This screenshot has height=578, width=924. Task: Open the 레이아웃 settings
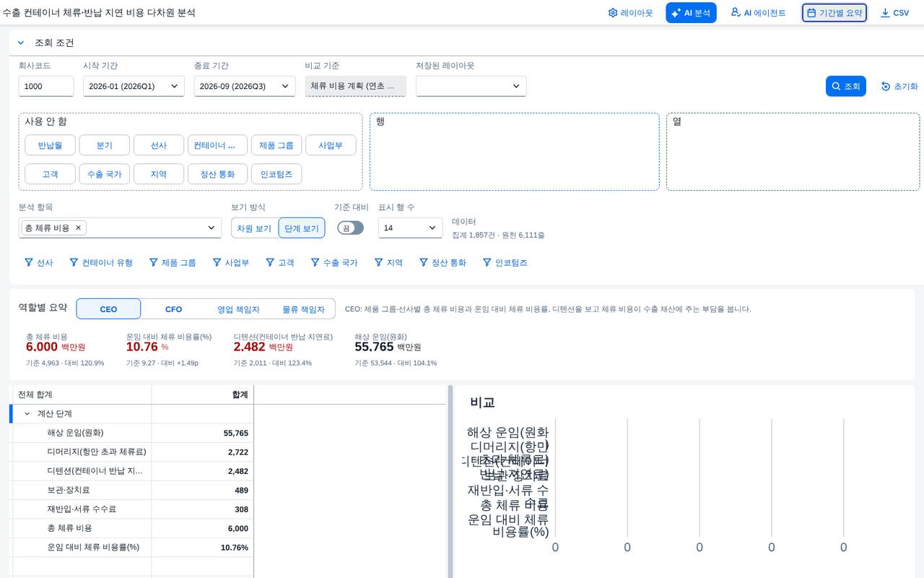[x=630, y=13]
